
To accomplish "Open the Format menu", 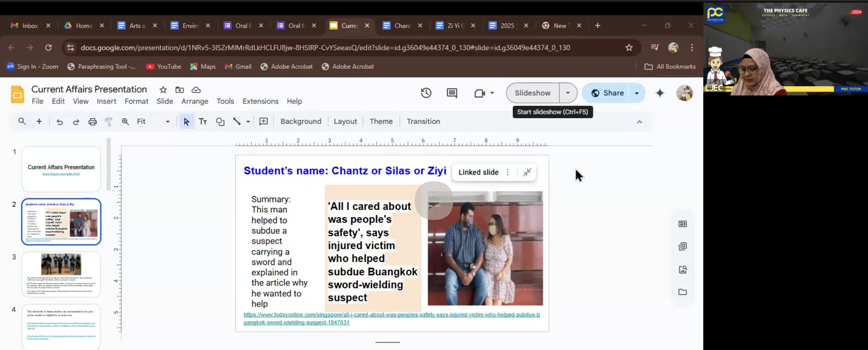I will point(136,101).
